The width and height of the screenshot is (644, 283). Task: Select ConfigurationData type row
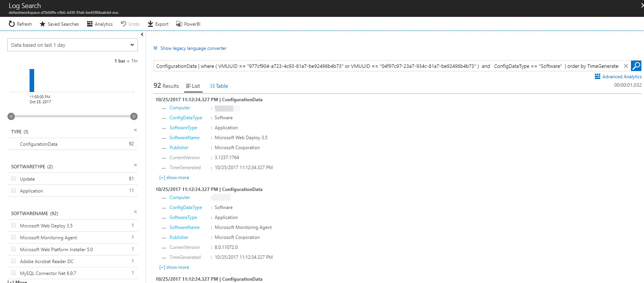(73, 144)
